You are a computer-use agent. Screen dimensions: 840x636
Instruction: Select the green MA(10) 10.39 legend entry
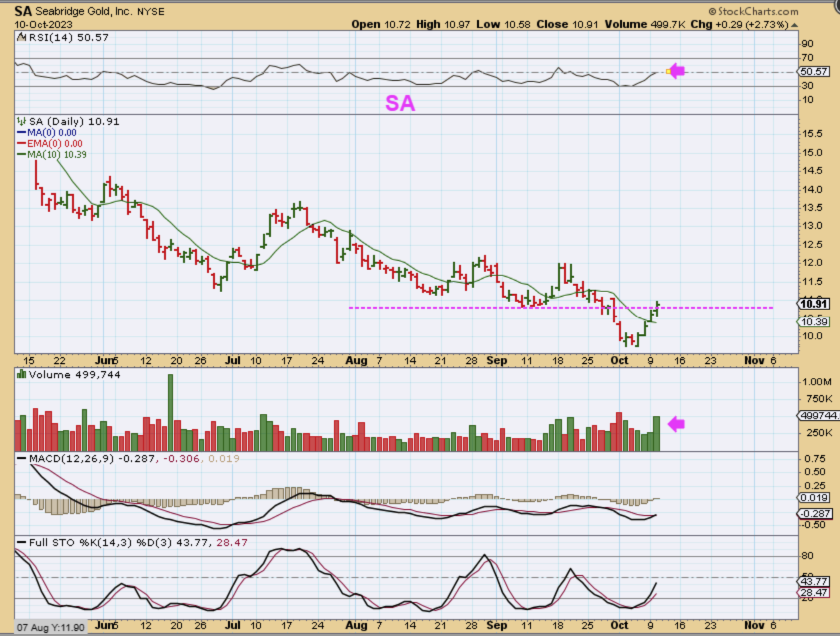click(x=56, y=155)
